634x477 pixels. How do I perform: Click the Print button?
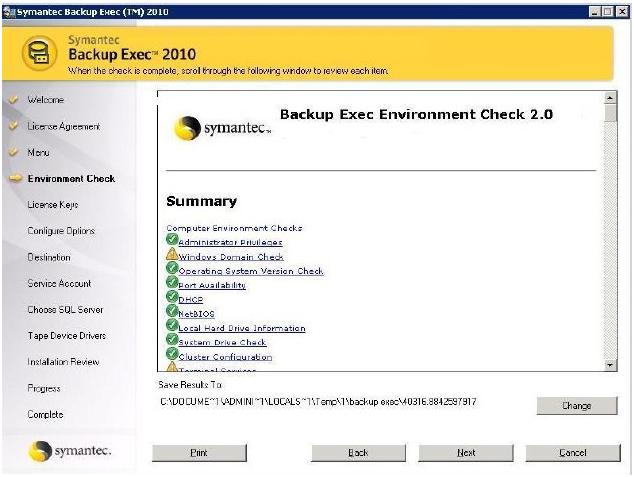click(199, 453)
